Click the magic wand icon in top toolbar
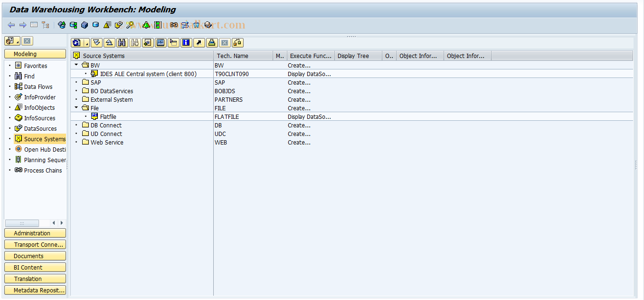 pyautogui.click(x=130, y=25)
